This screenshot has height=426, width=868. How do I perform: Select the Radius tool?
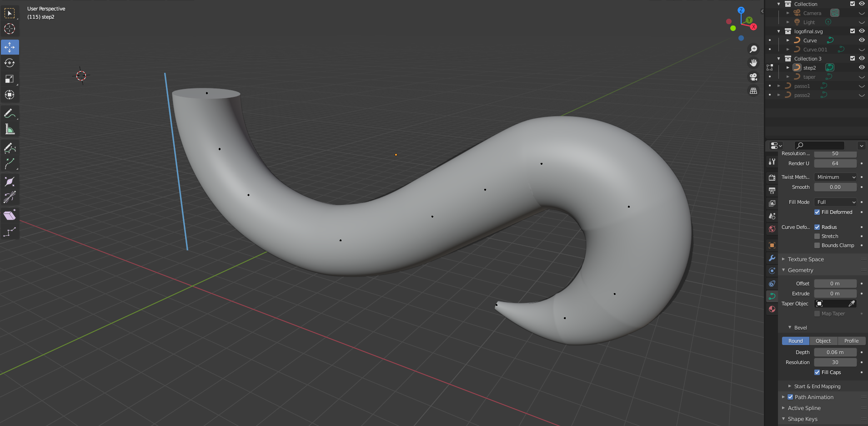click(10, 182)
